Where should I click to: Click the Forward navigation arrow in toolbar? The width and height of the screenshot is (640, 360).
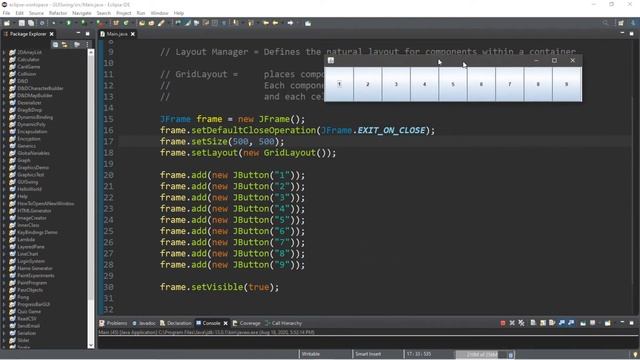tap(290, 23)
